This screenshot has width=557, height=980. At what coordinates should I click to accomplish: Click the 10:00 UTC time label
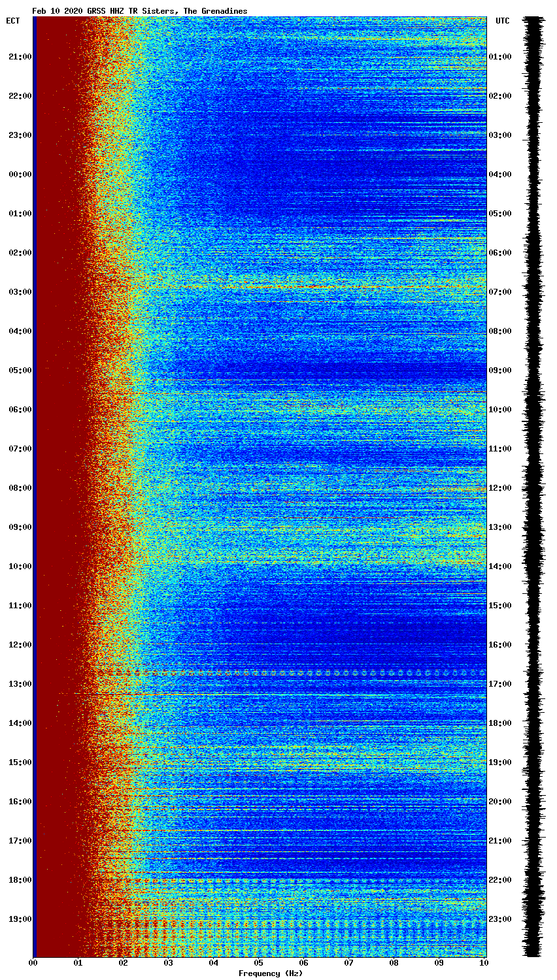pos(500,410)
